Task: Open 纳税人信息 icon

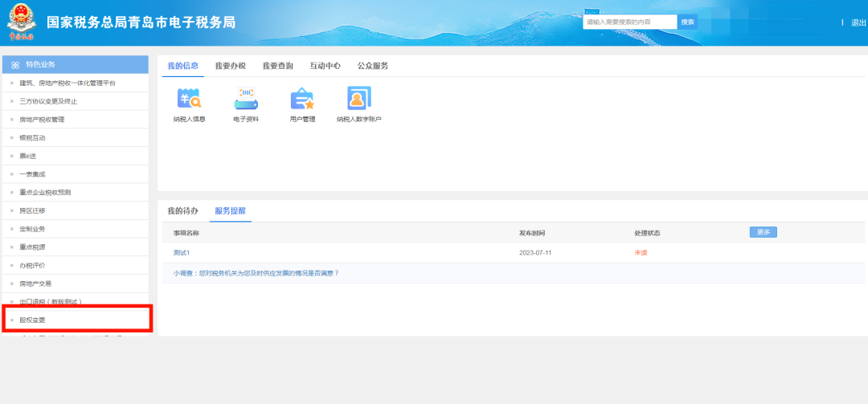Action: point(190,99)
